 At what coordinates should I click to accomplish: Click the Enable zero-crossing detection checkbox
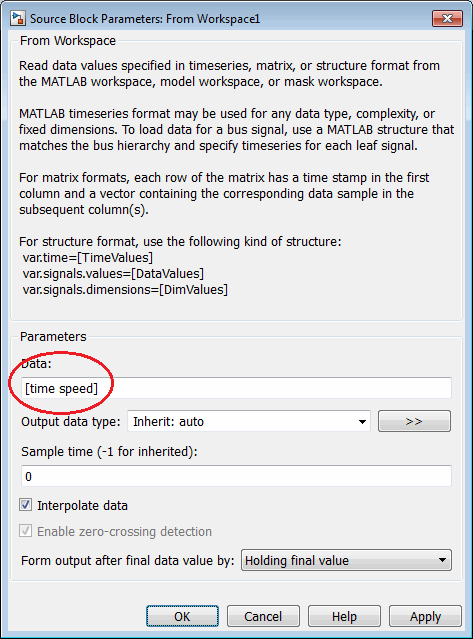[26, 531]
